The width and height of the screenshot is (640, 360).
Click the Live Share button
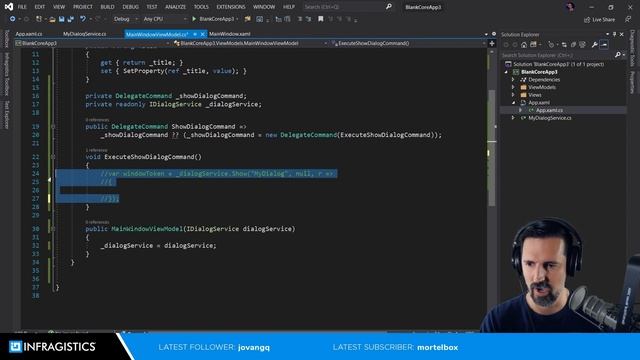pyautogui.click(x=599, y=19)
